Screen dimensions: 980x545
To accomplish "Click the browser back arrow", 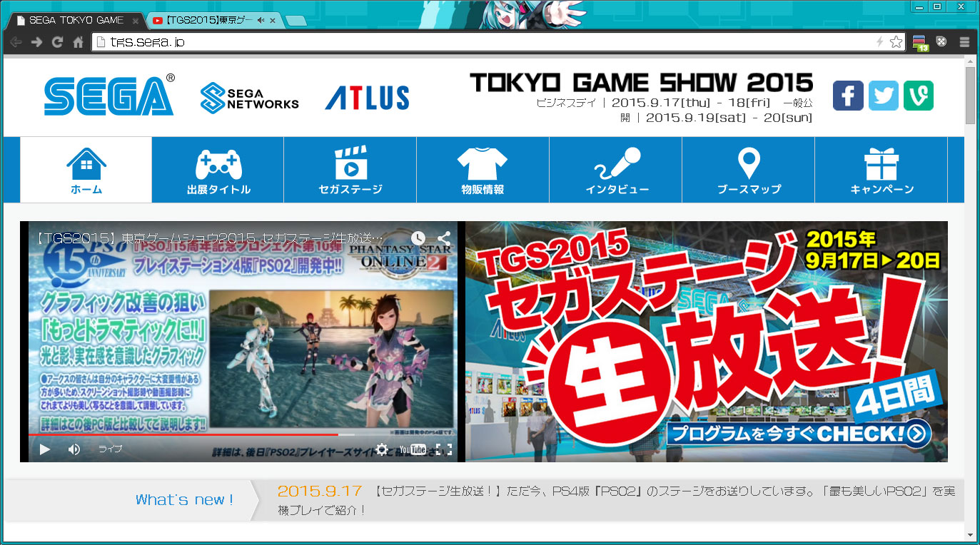I will pyautogui.click(x=16, y=42).
